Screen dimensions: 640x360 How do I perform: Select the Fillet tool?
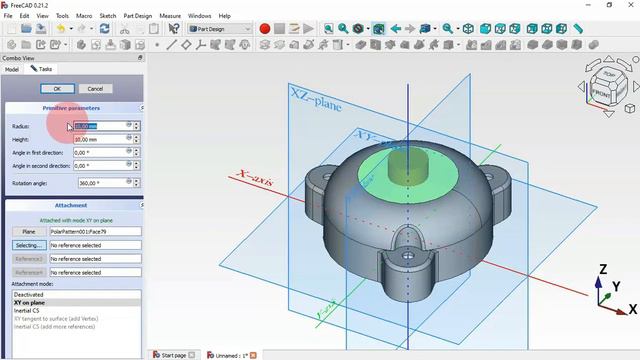click(x=532, y=44)
